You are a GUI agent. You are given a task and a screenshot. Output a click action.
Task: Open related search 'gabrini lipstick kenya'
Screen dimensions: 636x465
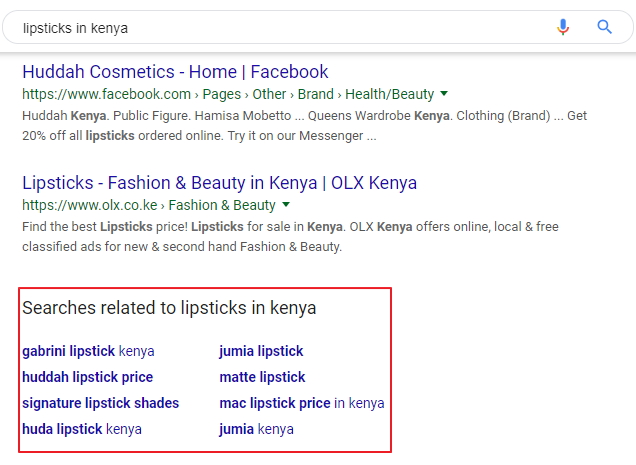point(88,351)
